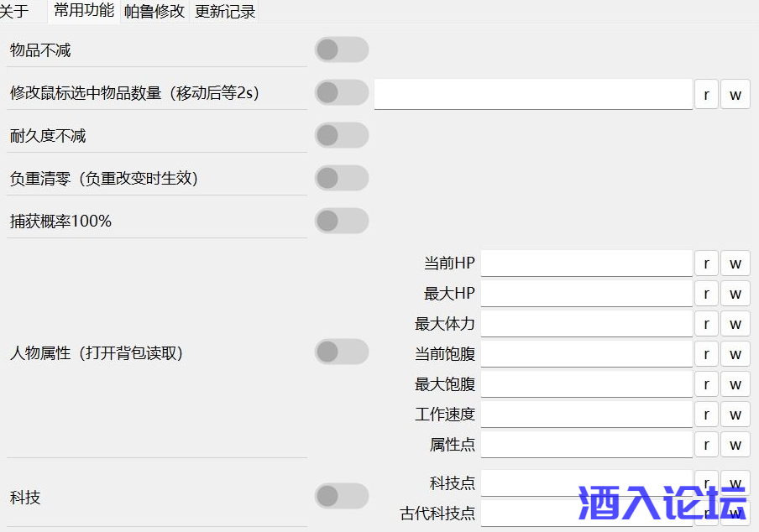Enable 负重清零 toggle switch

(x=342, y=178)
